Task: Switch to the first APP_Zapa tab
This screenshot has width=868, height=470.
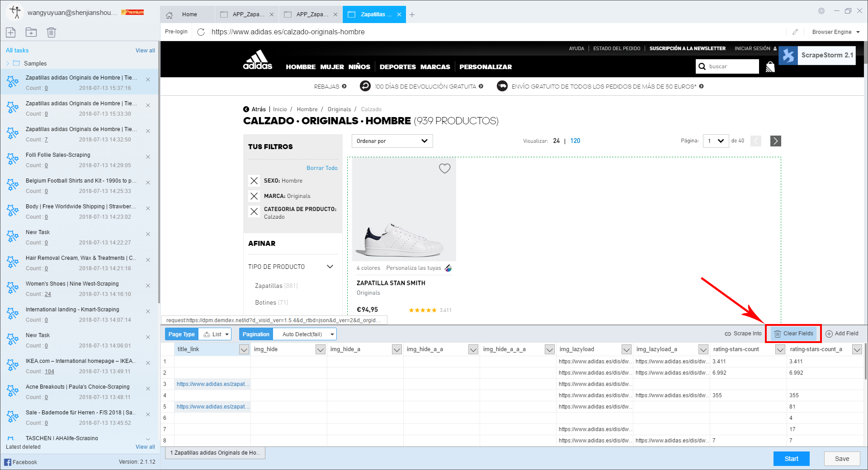Action: [247, 14]
